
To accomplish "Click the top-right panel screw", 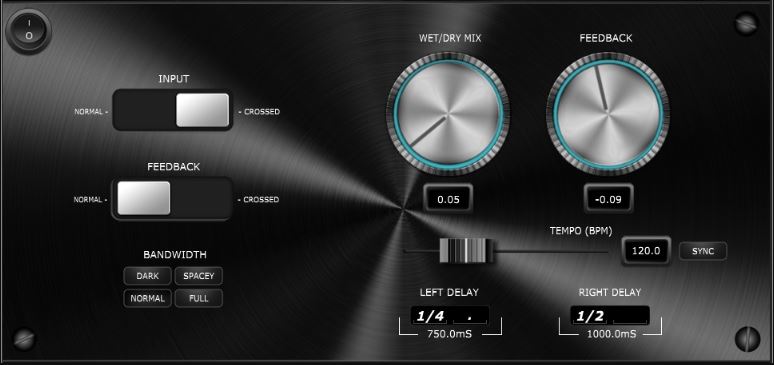I will tap(746, 23).
